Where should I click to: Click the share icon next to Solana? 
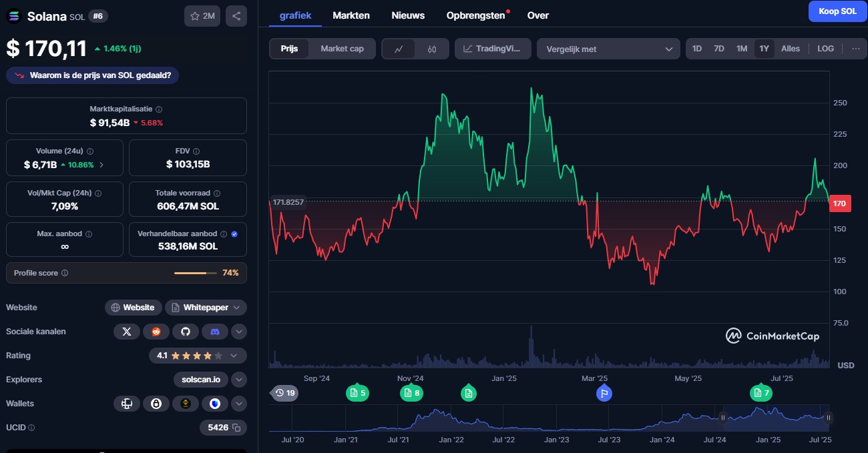click(236, 16)
